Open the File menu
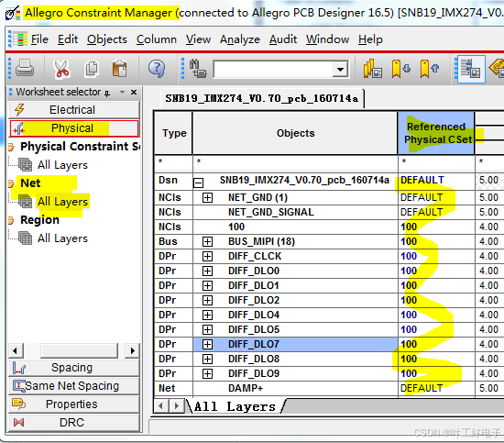The height and width of the screenshot is (443, 504). tap(39, 39)
